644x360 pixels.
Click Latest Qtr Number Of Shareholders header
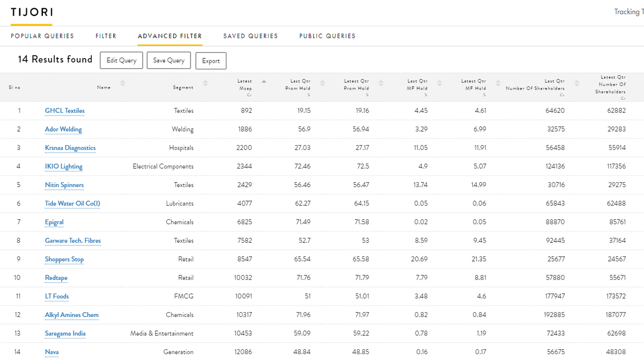pos(611,88)
